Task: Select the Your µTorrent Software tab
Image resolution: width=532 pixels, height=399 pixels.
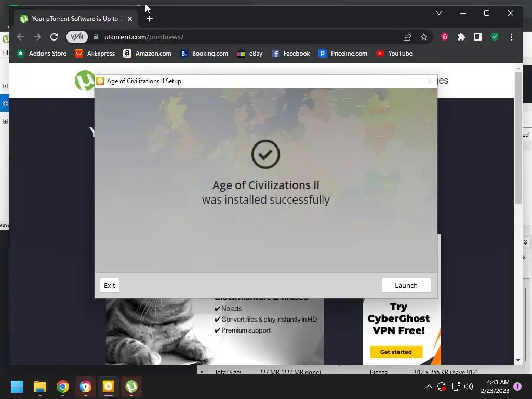Action: coord(76,19)
